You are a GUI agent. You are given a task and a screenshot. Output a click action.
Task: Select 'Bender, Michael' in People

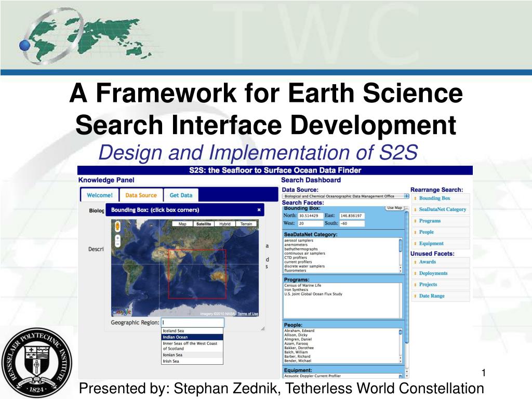coord(298,361)
